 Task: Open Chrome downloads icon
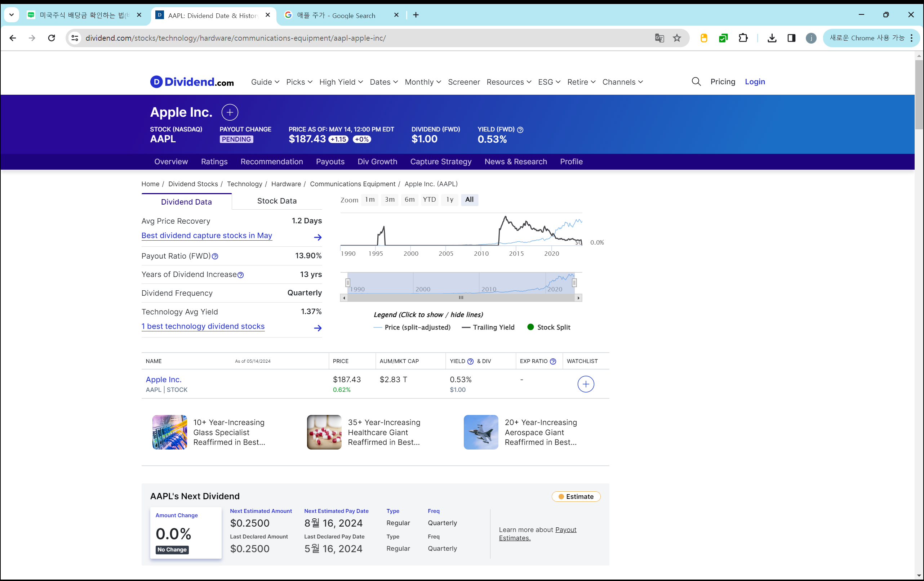pyautogui.click(x=772, y=38)
